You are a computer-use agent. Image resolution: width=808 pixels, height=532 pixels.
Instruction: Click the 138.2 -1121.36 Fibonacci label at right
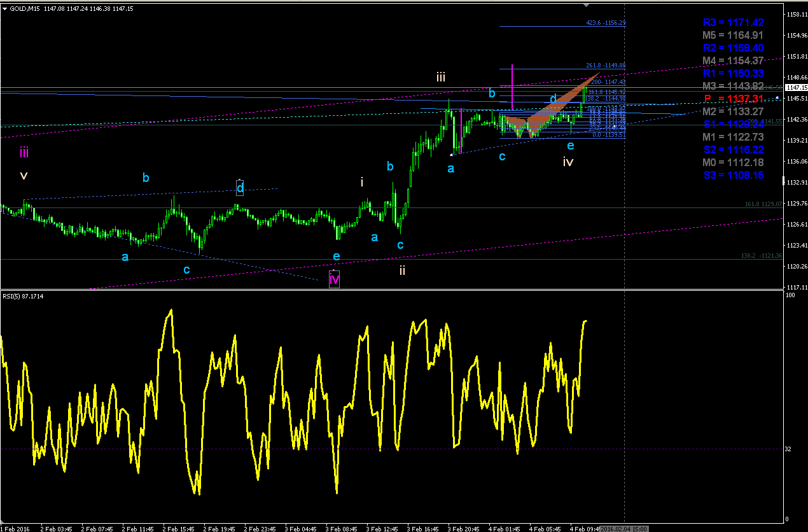pos(762,255)
